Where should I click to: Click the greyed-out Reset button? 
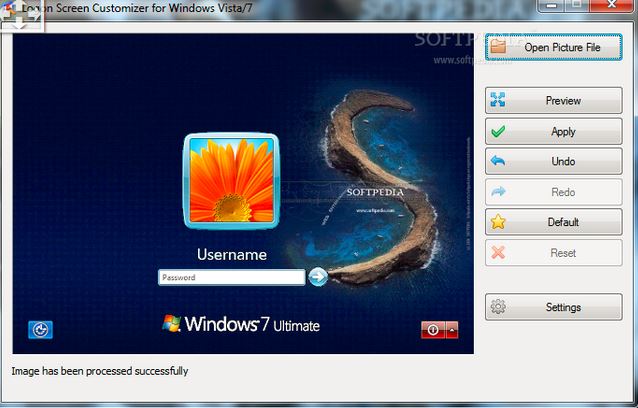pos(553,253)
